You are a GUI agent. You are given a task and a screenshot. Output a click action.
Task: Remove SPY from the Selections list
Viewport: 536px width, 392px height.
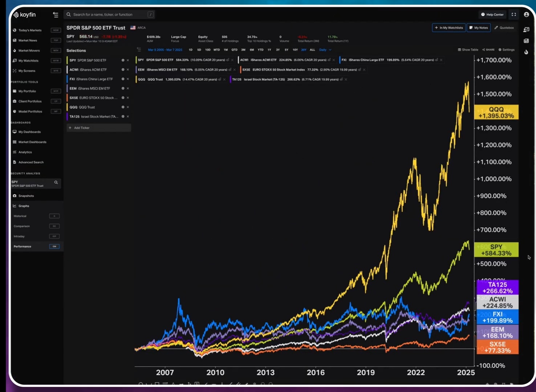(x=128, y=60)
